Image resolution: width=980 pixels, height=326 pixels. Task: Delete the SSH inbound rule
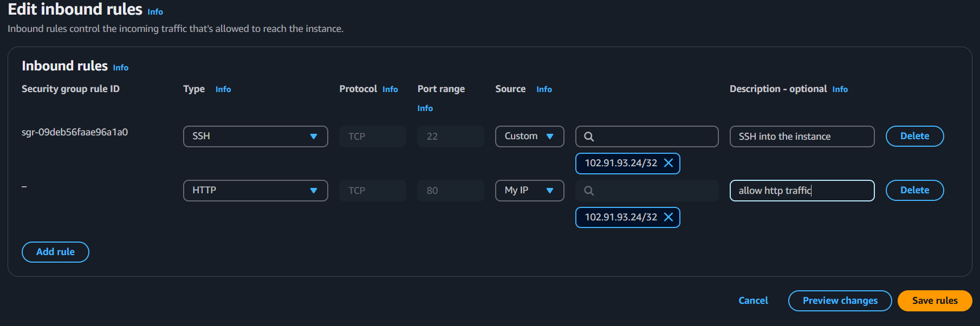(914, 136)
